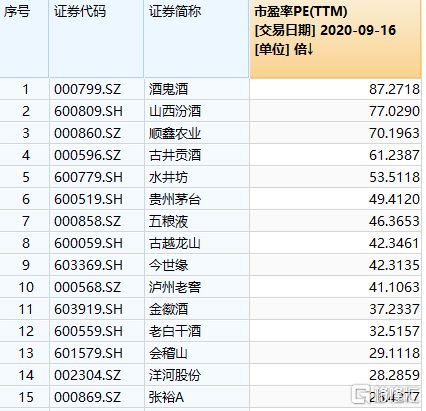
Task: Click PE value 53.5118
Action: (394, 177)
